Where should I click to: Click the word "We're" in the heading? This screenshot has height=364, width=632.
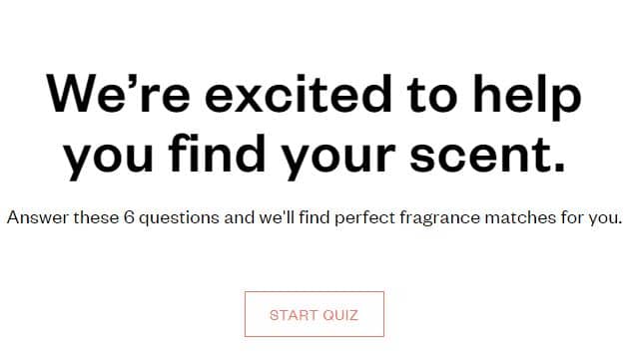pyautogui.click(x=118, y=93)
